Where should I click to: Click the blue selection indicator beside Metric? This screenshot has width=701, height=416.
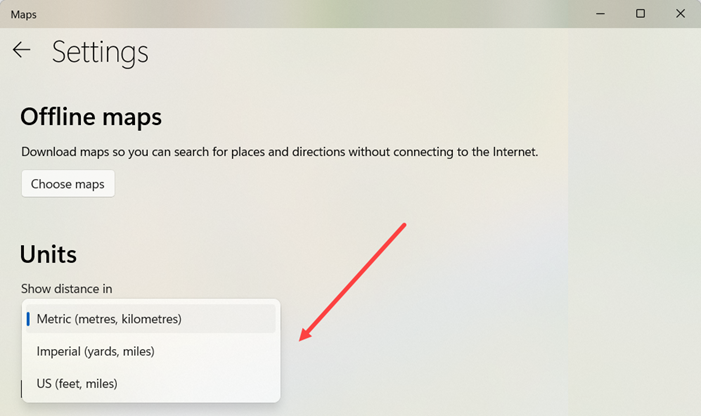click(28, 319)
